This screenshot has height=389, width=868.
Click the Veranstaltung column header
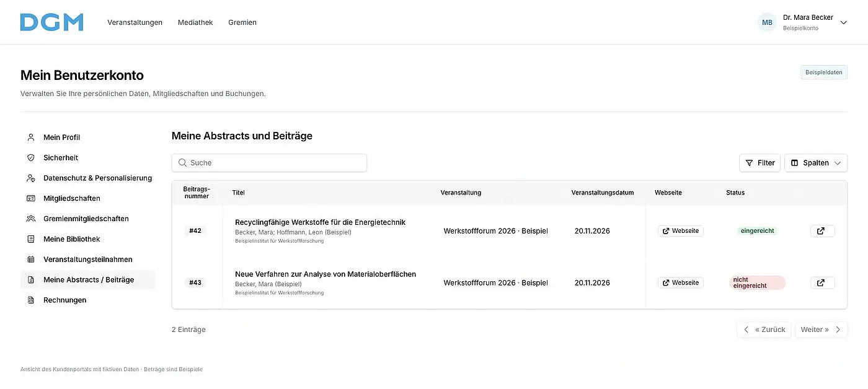(461, 193)
